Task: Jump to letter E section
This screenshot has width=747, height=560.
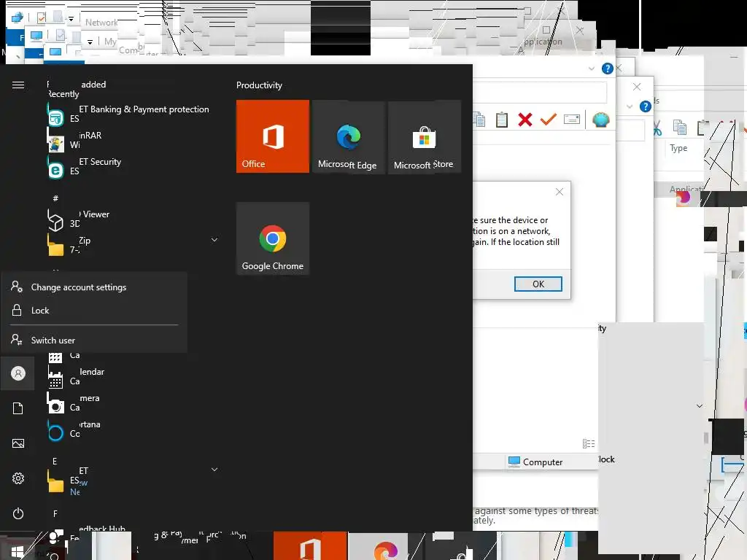Action: tap(55, 461)
